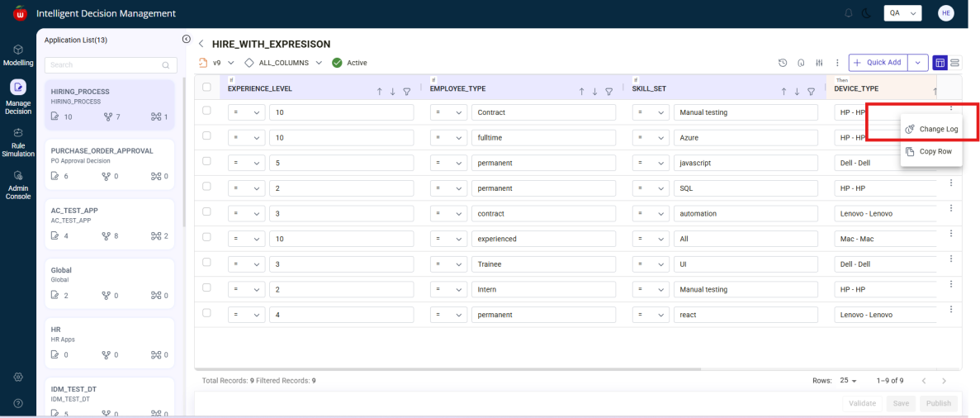Check the SQL row checkbox
Viewport: 980px width, 418px height.
(207, 187)
